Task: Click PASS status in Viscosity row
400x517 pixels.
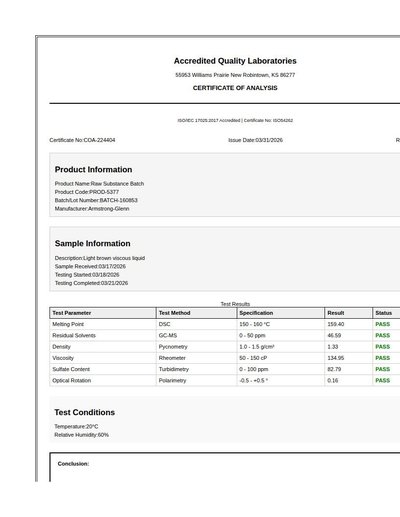Action: (382, 358)
